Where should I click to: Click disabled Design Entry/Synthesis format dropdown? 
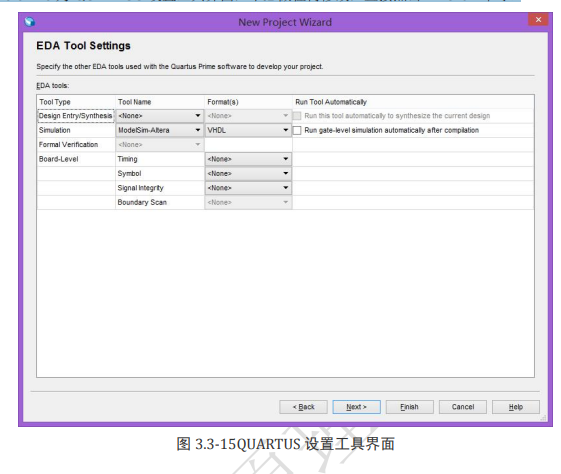pyautogui.click(x=248, y=116)
